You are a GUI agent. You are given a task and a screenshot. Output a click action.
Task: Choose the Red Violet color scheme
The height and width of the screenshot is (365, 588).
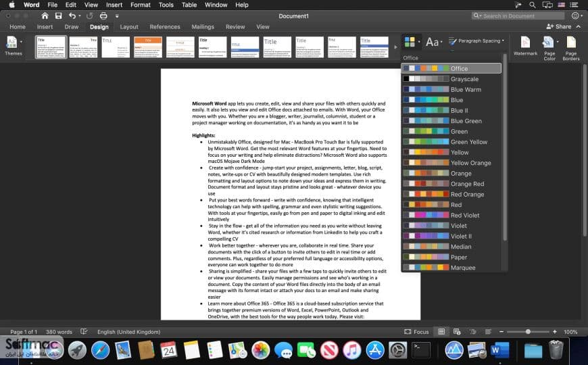[451, 215]
